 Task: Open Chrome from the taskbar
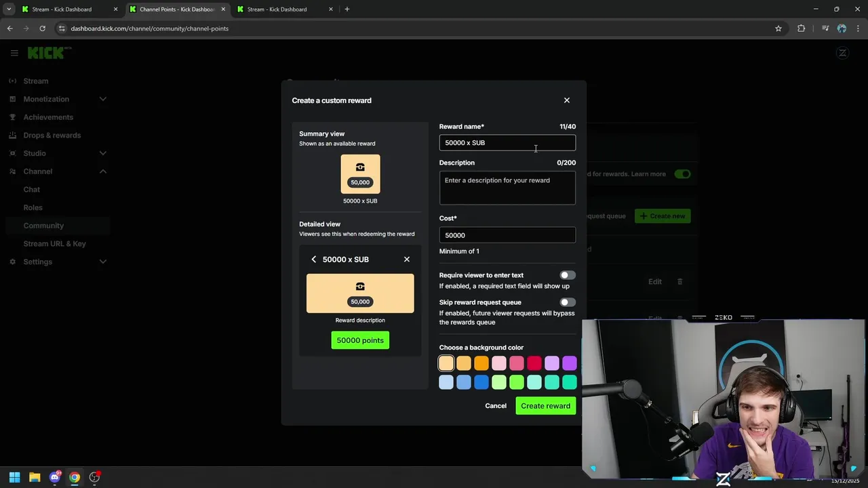75,477
